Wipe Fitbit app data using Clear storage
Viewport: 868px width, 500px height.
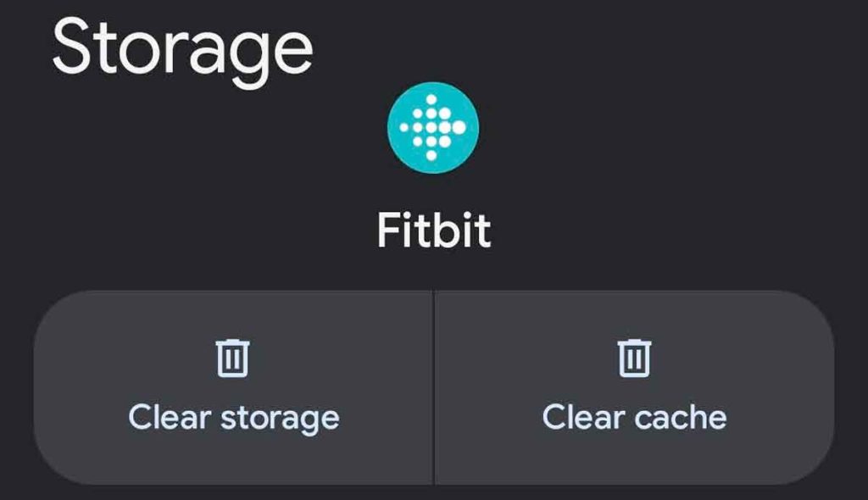pyautogui.click(x=233, y=388)
